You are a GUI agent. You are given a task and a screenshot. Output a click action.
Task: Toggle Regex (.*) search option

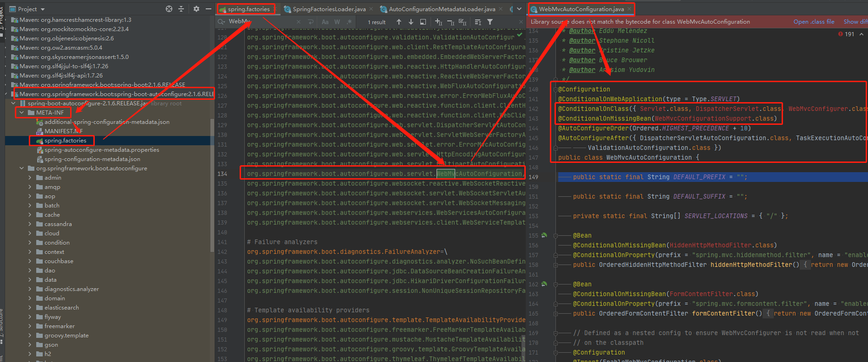tap(349, 22)
